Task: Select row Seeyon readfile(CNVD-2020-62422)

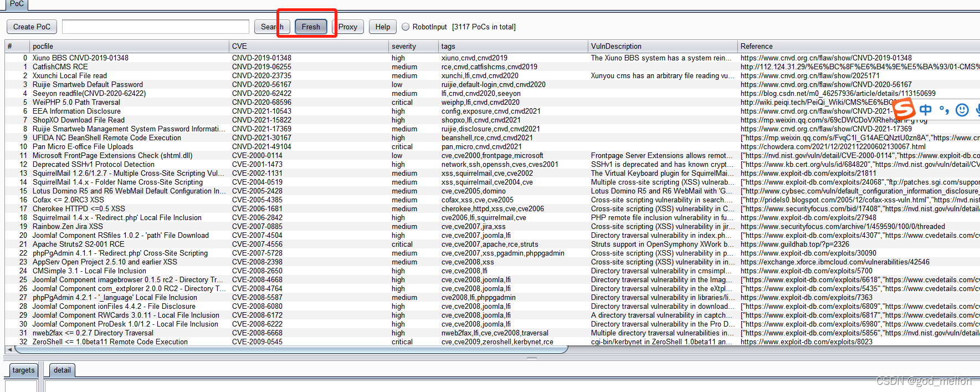Action: [492, 93]
